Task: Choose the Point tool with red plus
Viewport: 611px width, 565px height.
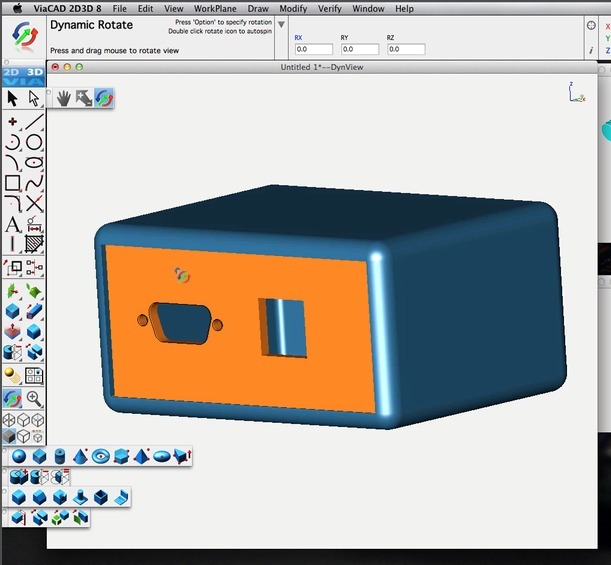Action: [x=12, y=122]
